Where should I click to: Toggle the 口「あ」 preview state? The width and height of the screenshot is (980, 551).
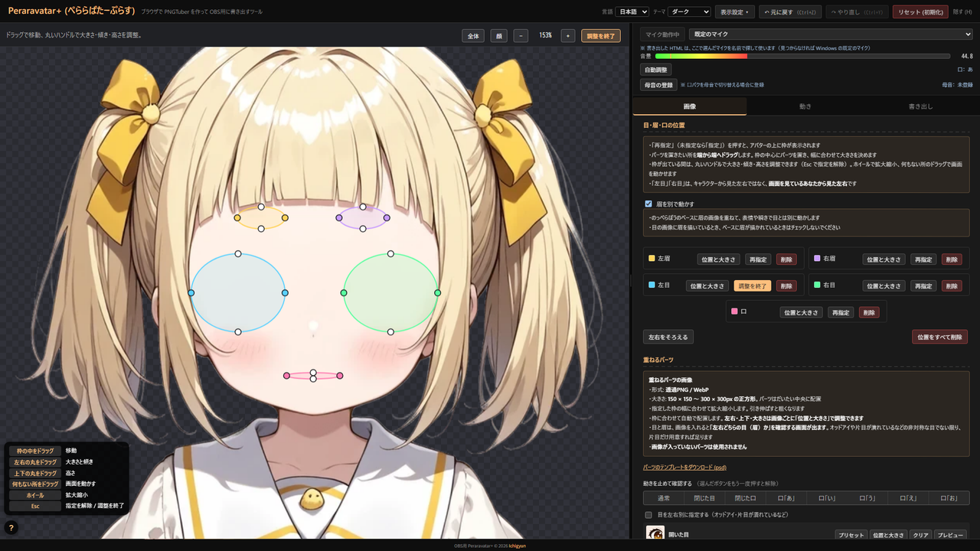pos(786,498)
